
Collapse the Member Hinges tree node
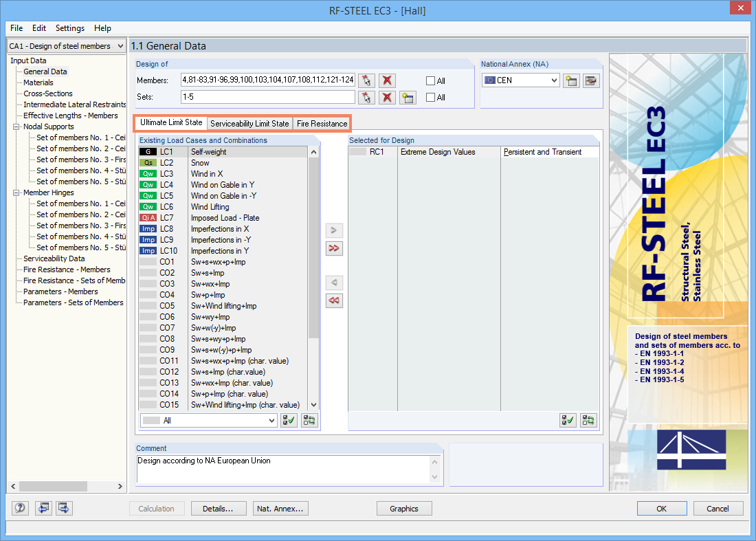pyautogui.click(x=16, y=193)
